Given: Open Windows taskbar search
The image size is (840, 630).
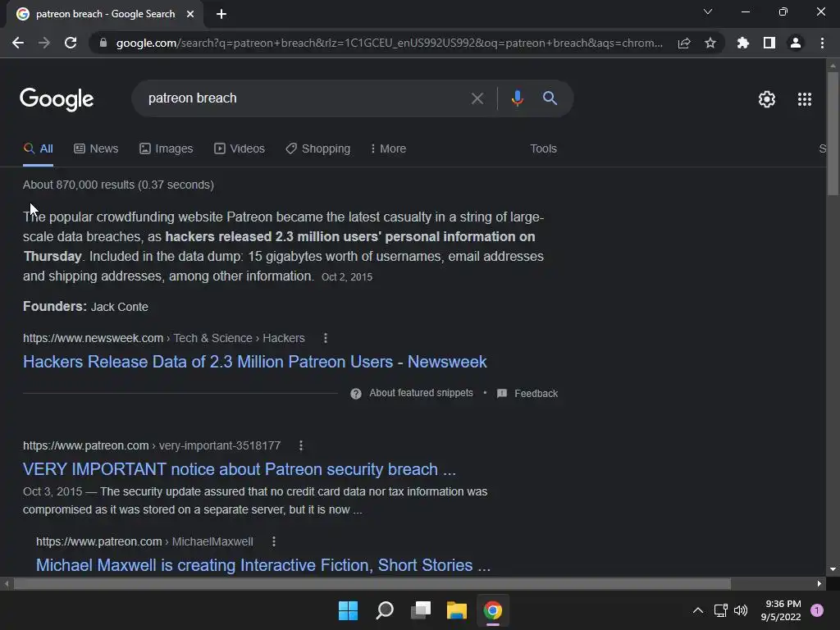Looking at the screenshot, I should point(385,610).
